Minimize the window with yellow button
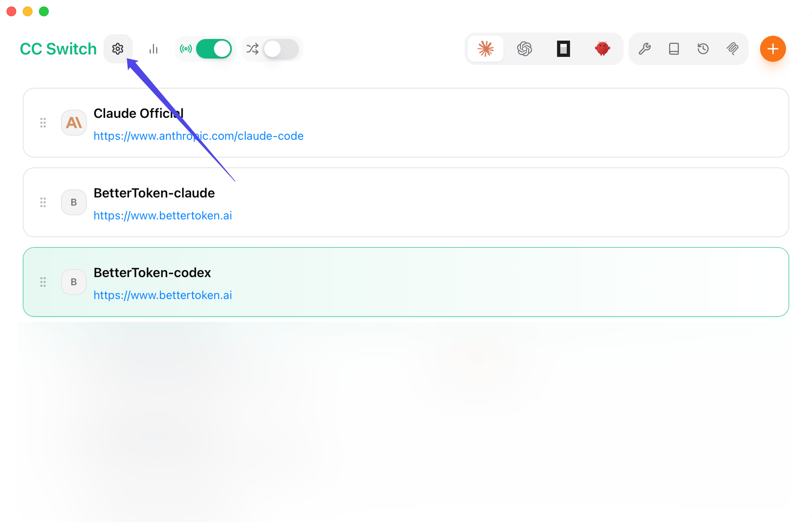812x529 pixels. tap(28, 11)
